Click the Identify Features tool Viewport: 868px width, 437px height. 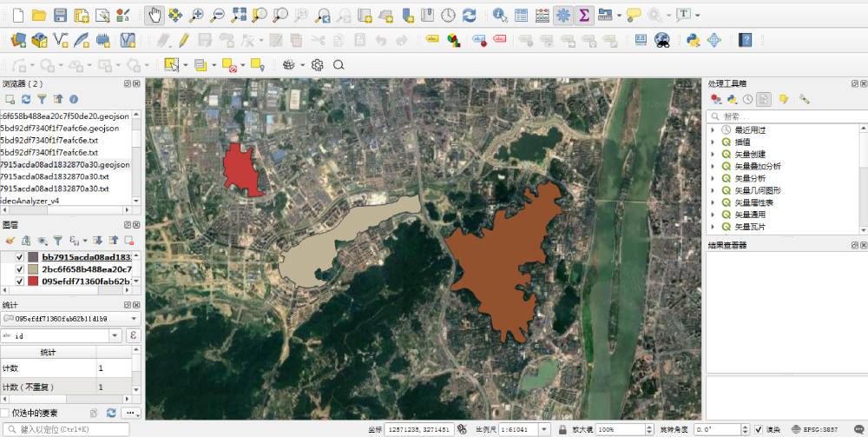point(499,15)
